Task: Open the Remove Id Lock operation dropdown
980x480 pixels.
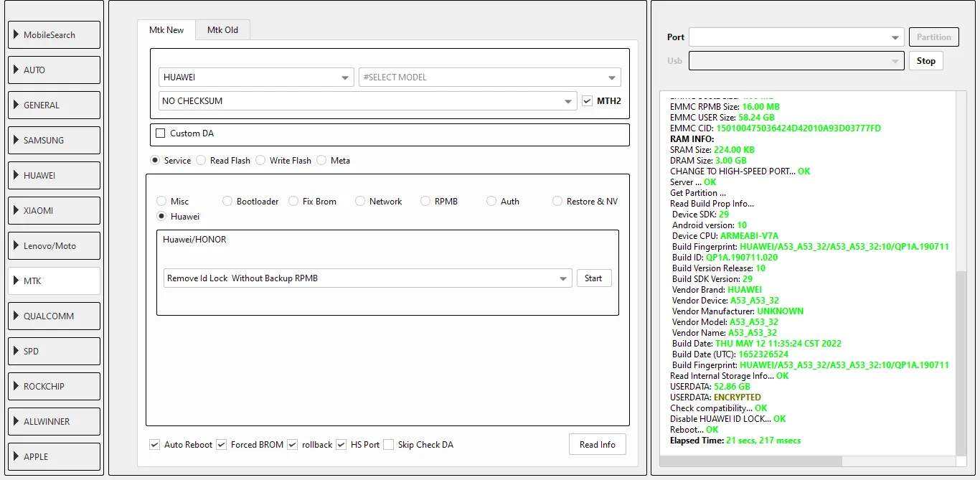Action: (x=367, y=278)
